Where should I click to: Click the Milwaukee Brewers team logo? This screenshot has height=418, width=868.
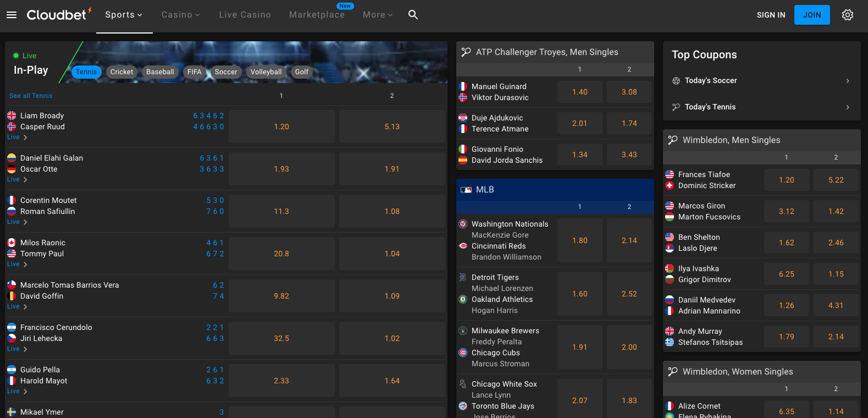click(463, 331)
